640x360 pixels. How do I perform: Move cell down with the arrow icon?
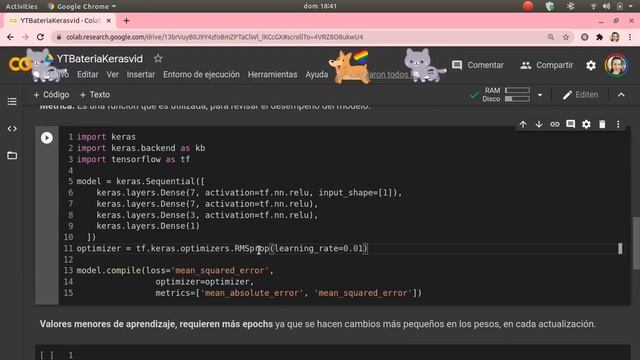point(539,124)
